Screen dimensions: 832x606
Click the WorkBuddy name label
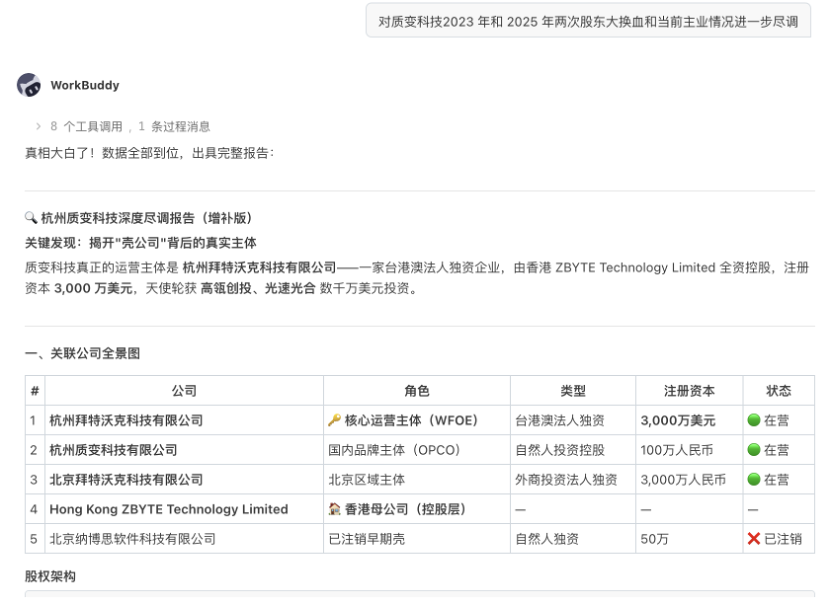click(85, 85)
